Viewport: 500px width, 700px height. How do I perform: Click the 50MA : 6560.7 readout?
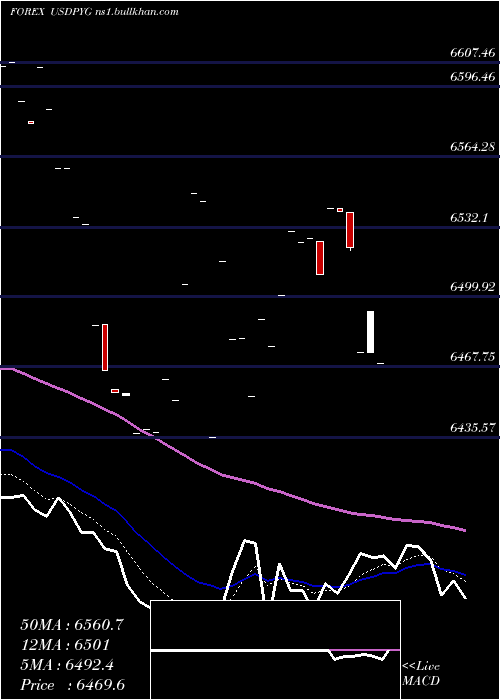[72, 625]
